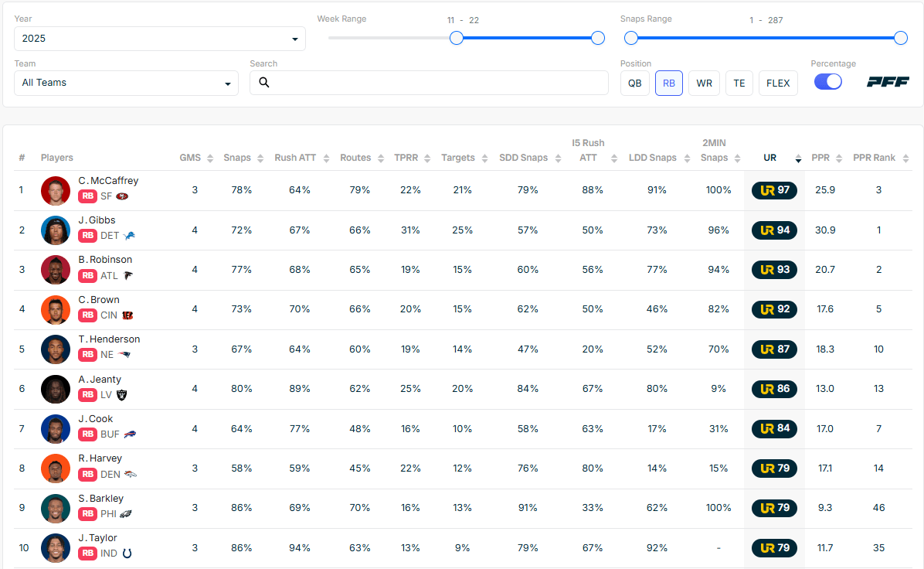
Task: Click the PFF logo
Action: point(887,82)
